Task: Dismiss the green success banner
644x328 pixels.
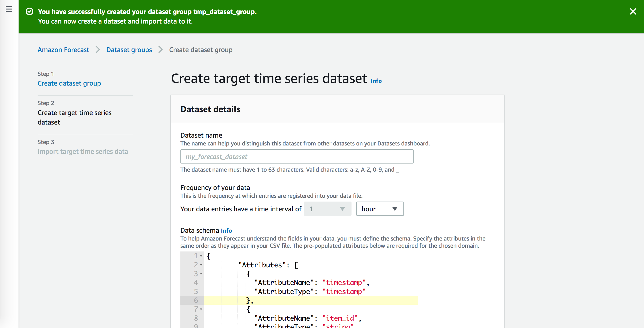Action: pyautogui.click(x=633, y=11)
